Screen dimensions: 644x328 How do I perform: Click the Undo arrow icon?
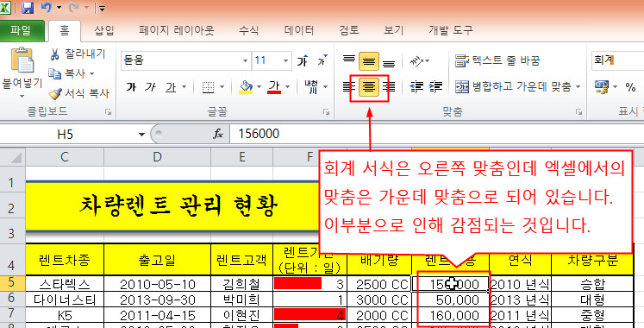pos(47,7)
